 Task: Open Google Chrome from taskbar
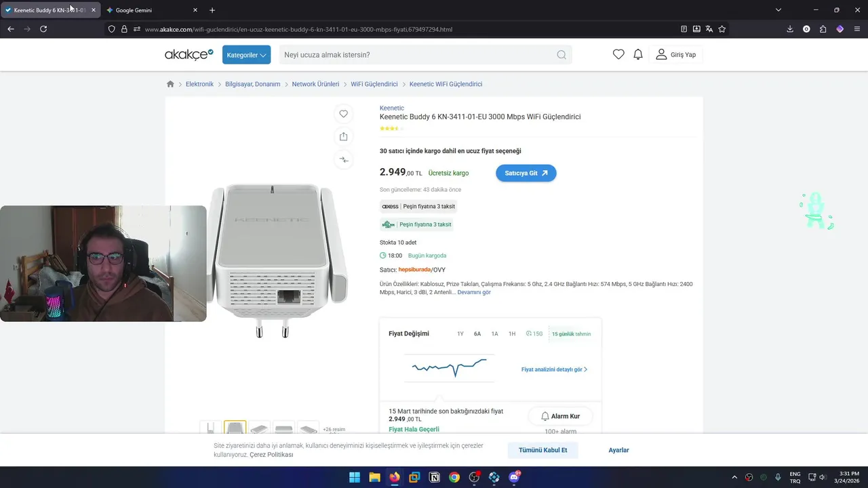[x=454, y=477]
